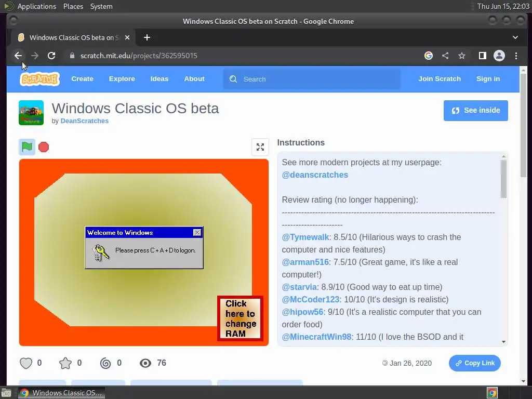Image resolution: width=532 pixels, height=399 pixels.
Task: Open the Explore page
Action: pyautogui.click(x=122, y=79)
